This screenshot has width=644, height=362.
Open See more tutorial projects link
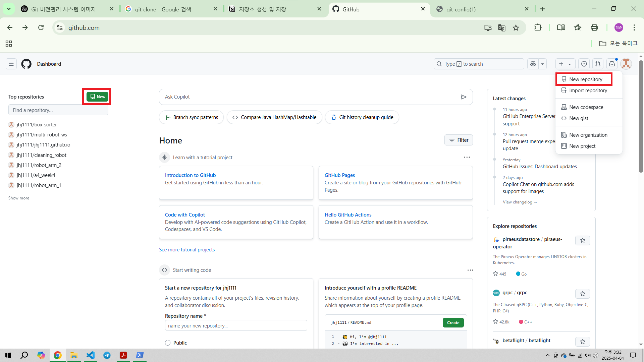tap(187, 250)
